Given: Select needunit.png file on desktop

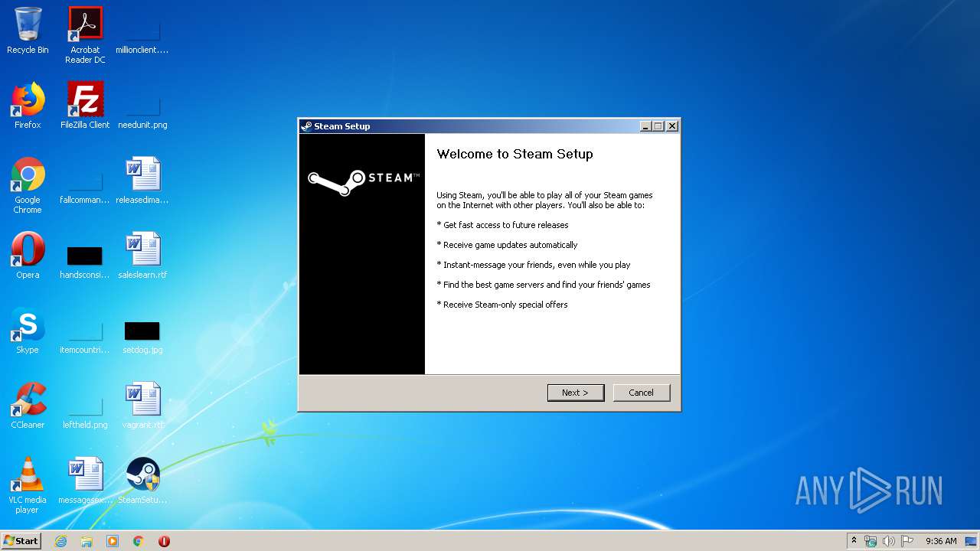Looking at the screenshot, I should click(142, 112).
